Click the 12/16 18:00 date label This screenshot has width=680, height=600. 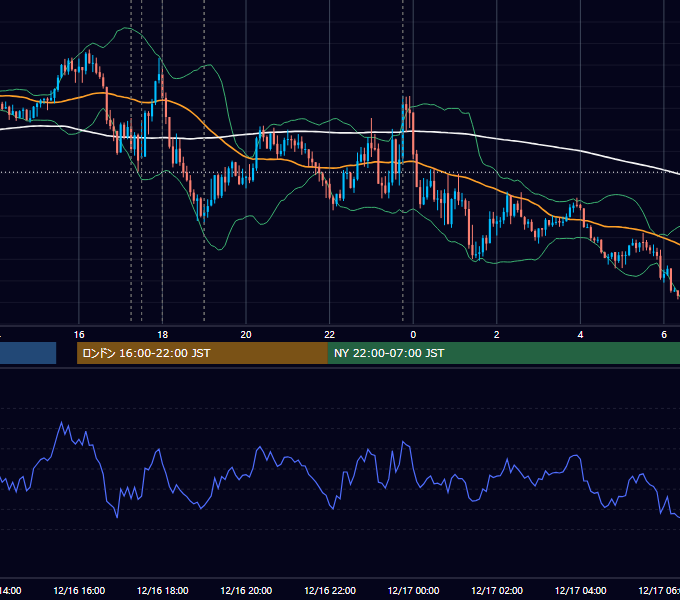coord(163,591)
